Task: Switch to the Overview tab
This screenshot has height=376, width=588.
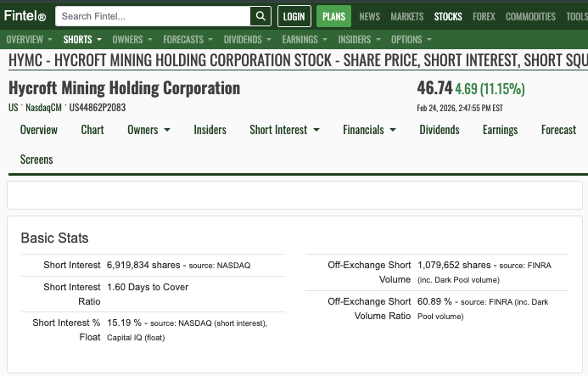Action: click(x=39, y=130)
